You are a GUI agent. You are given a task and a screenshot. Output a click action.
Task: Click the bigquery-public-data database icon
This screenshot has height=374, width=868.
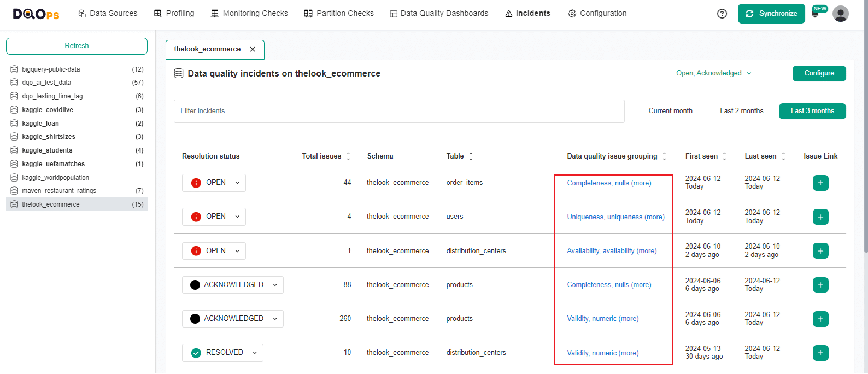14,69
